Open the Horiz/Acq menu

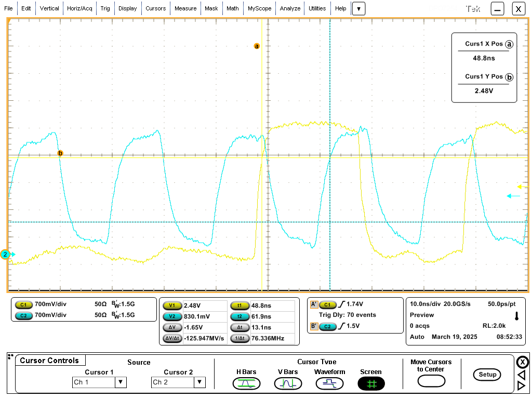click(x=79, y=8)
